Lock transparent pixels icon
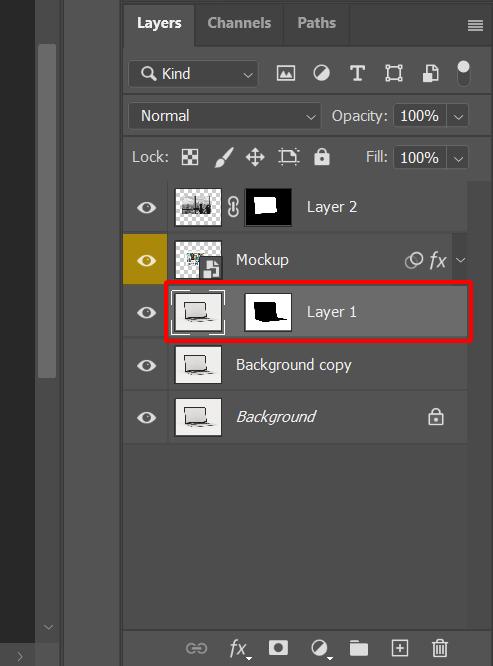 tap(190, 157)
